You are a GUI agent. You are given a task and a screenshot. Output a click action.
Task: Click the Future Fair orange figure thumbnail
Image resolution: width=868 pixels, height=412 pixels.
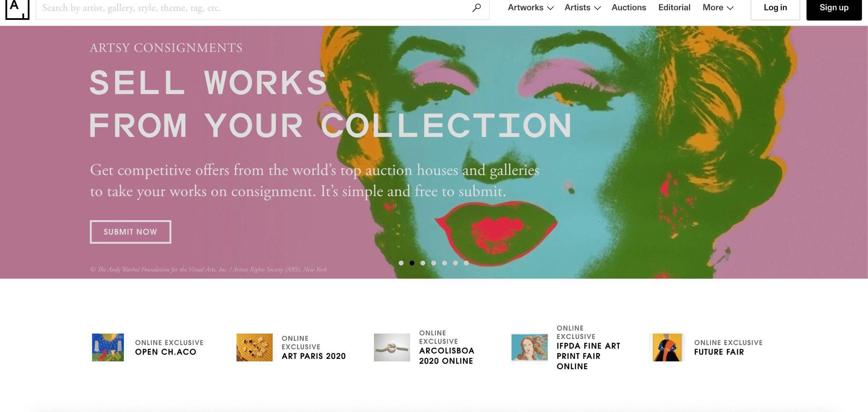[667, 347]
